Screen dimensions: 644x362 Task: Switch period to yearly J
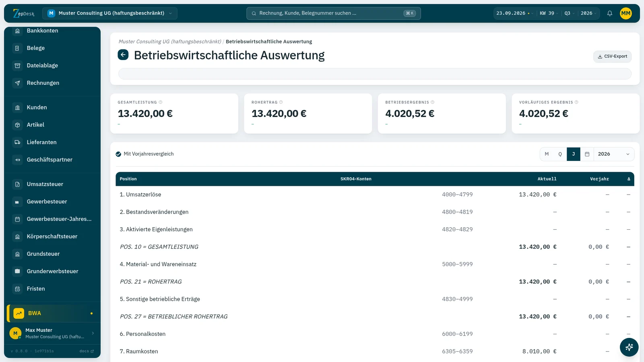574,154
